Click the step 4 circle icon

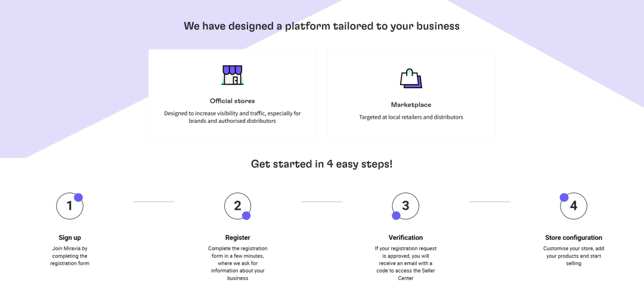[x=574, y=206]
